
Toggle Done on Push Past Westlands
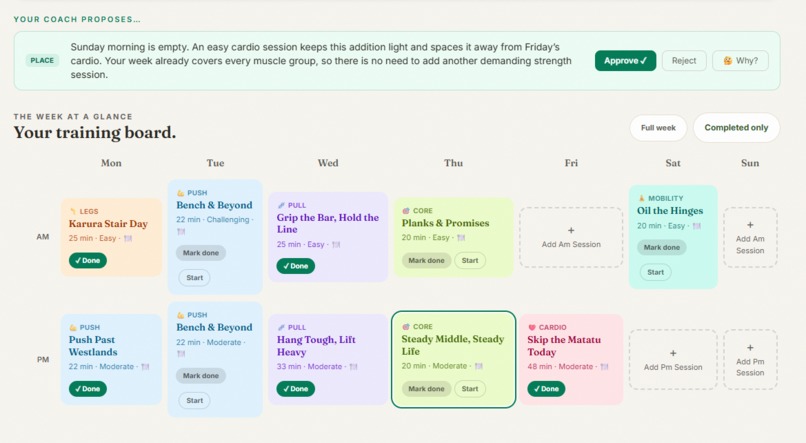(88, 389)
